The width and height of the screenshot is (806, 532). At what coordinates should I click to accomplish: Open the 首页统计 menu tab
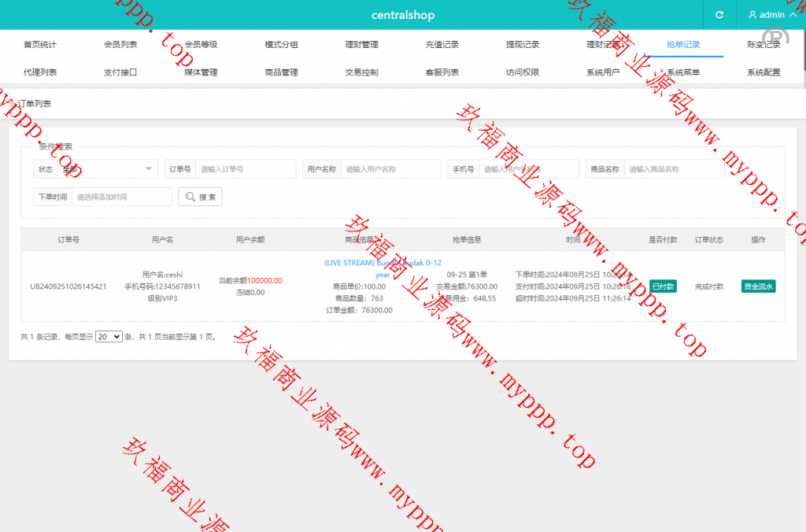click(x=40, y=45)
